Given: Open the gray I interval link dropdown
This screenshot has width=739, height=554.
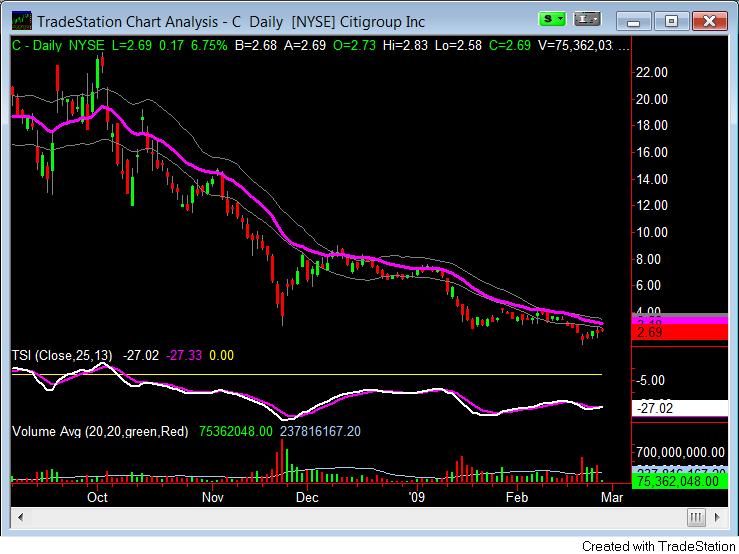Looking at the screenshot, I should coord(587,20).
